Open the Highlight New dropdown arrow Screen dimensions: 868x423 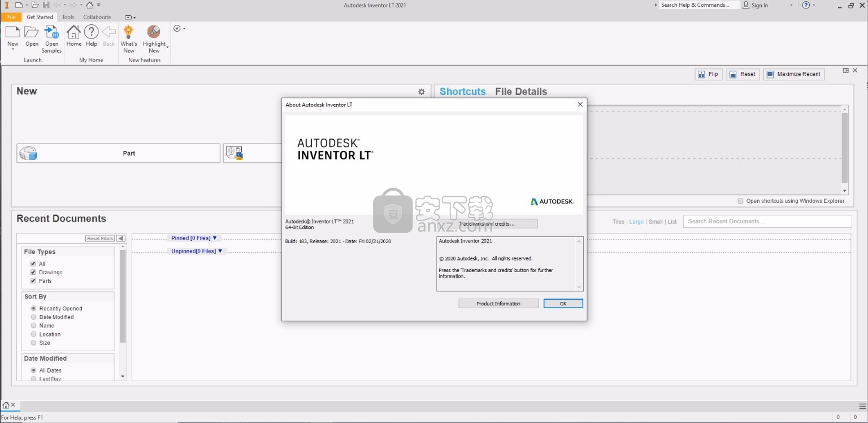point(167,47)
